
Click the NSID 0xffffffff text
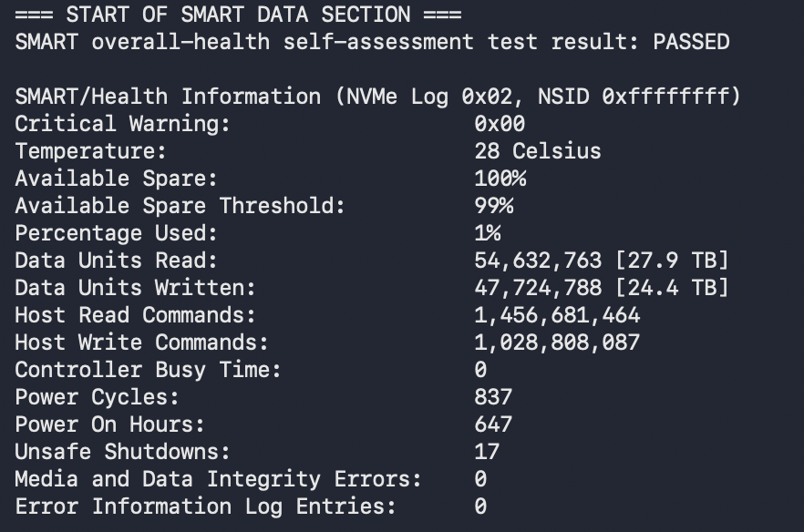[x=639, y=97]
